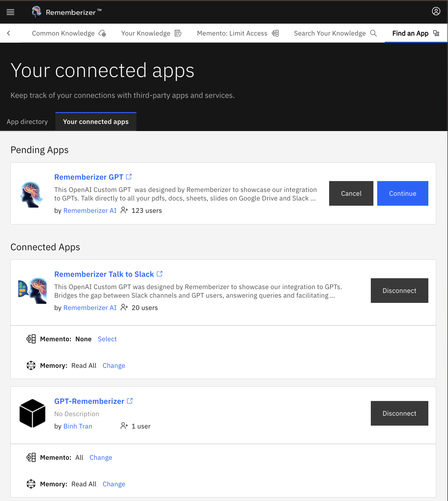The width and height of the screenshot is (448, 501).
Task: Continue connecting Rememberizer GPT
Action: click(x=403, y=193)
